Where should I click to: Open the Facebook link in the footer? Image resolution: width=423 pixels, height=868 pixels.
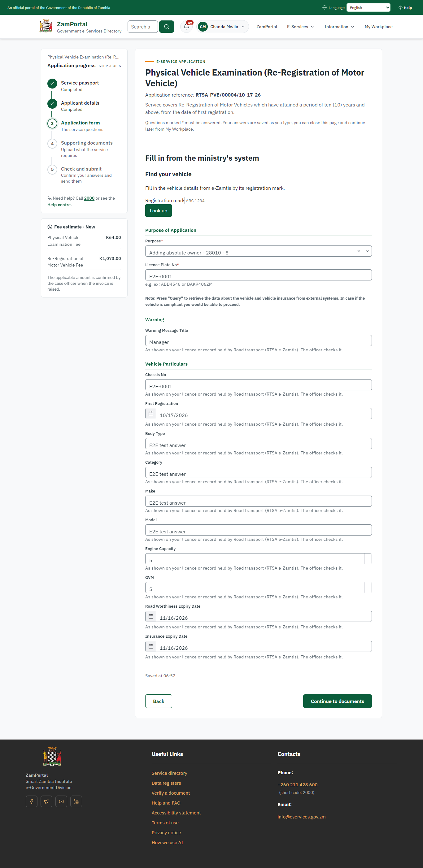32,801
